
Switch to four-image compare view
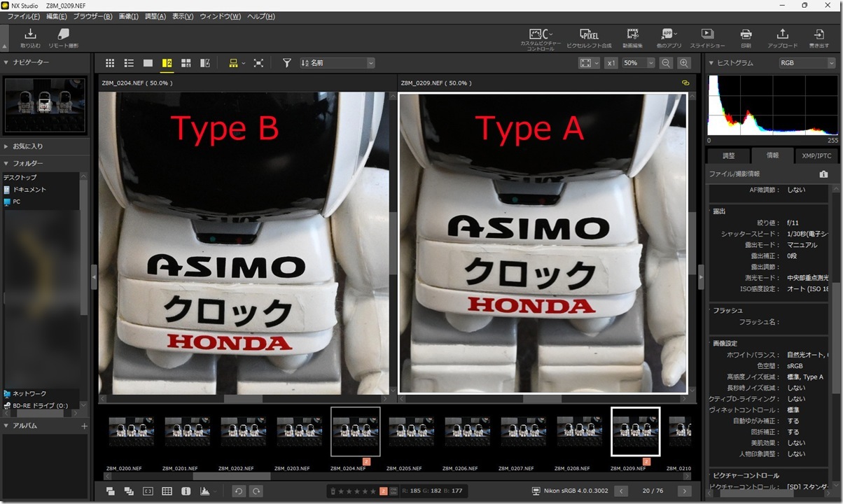pyautogui.click(x=186, y=63)
